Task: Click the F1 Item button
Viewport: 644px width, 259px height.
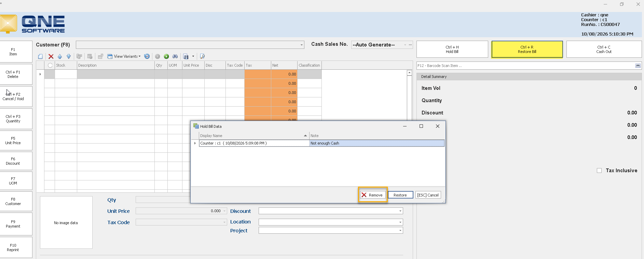Action: 16,52
